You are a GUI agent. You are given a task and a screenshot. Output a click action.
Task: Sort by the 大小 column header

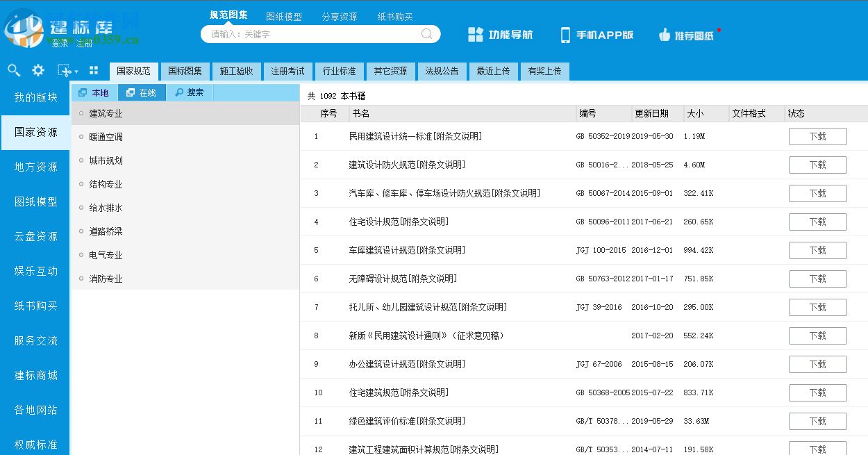pos(706,113)
